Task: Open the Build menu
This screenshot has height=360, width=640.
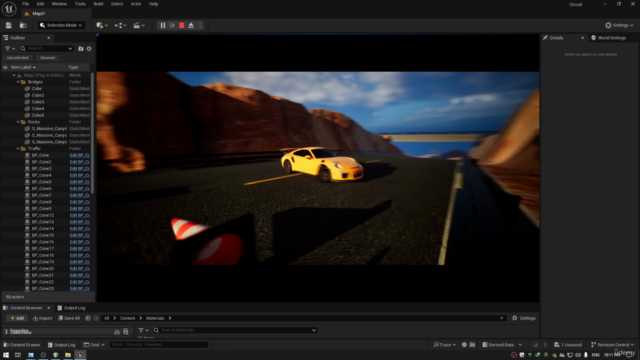Action: [x=98, y=4]
